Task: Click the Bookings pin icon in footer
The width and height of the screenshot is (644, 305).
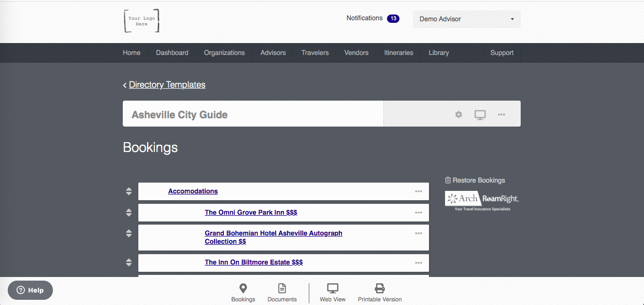Action: [243, 288]
